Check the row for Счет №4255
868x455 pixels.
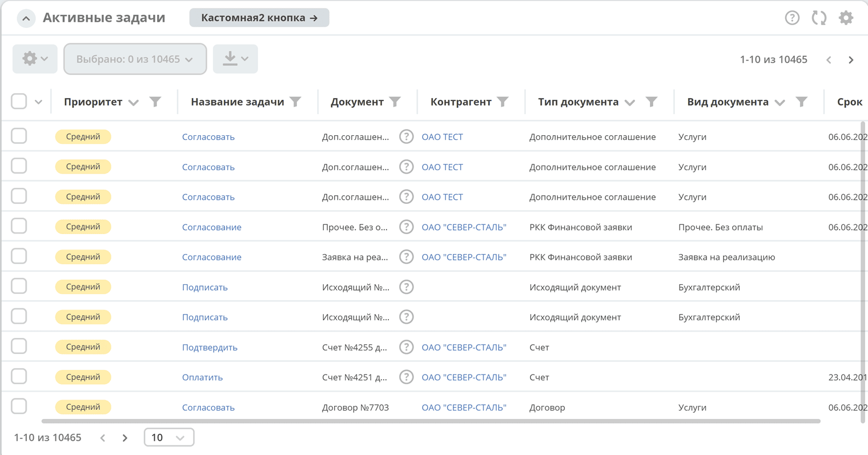click(19, 346)
